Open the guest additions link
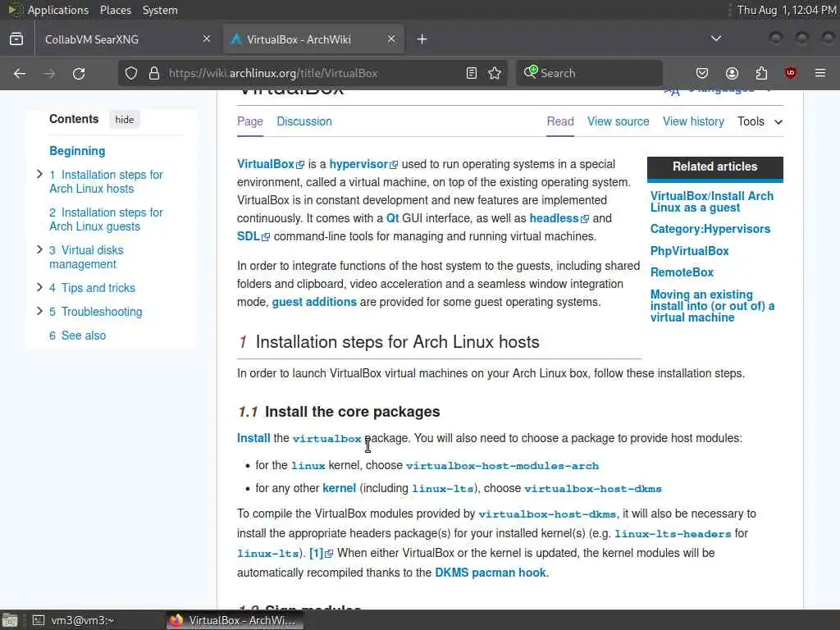Viewport: 840px width, 630px height. coord(314,302)
